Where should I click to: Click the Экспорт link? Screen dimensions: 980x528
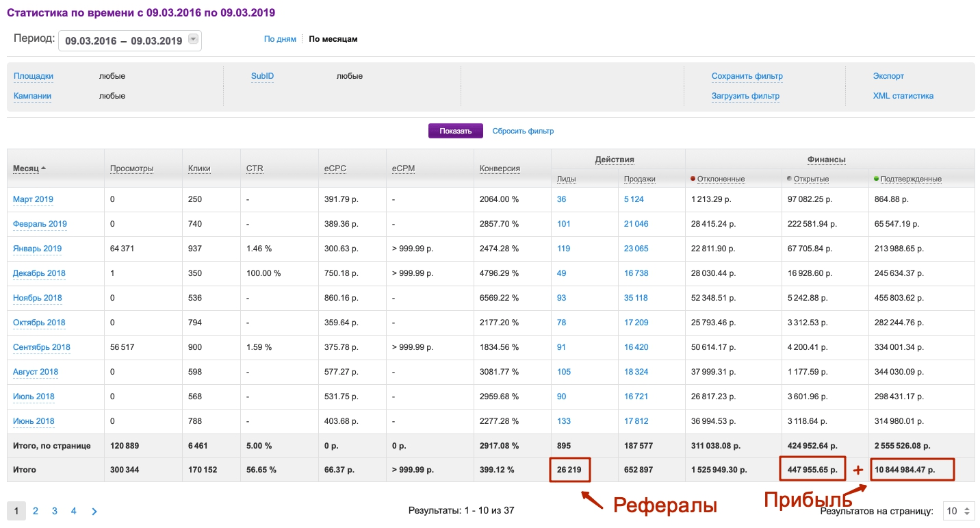pyautogui.click(x=888, y=76)
